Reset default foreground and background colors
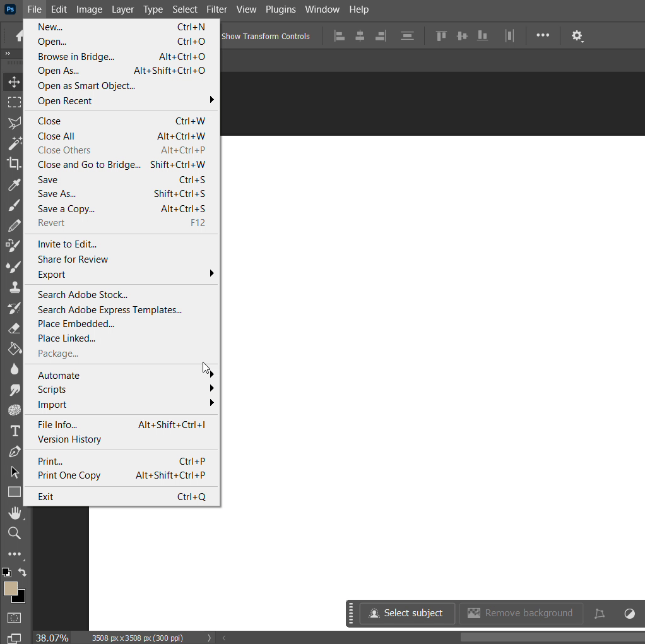Viewport: 645px width, 644px height. tap(6, 573)
